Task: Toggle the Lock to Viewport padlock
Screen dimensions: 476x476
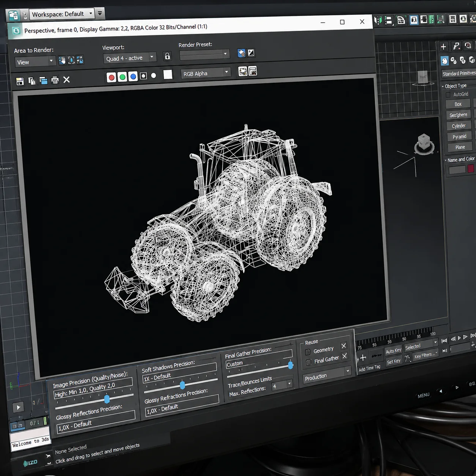Action: (x=167, y=56)
